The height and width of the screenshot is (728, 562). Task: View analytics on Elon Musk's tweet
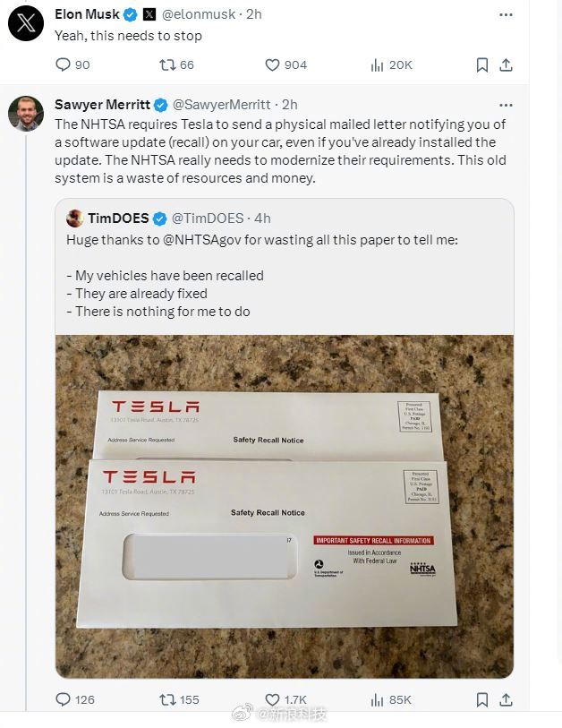(x=378, y=64)
